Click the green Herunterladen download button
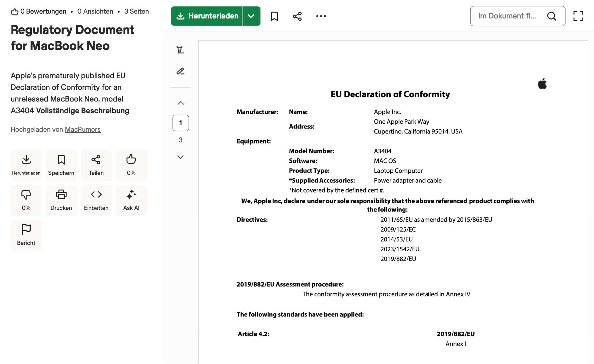The height and width of the screenshot is (364, 594). pos(207,16)
